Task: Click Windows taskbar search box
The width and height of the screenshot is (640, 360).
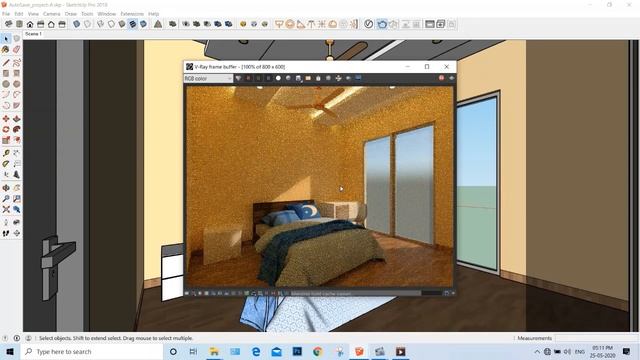Action: coord(92,351)
